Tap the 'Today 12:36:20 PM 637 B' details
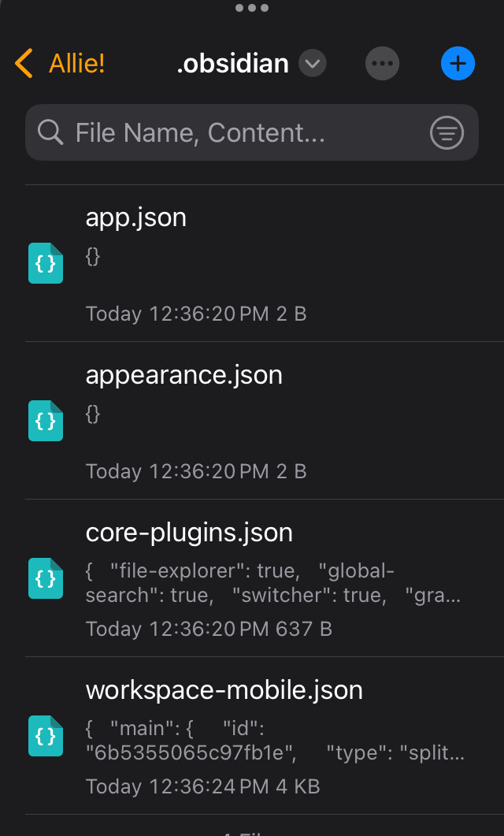Image resolution: width=504 pixels, height=836 pixels. click(209, 629)
